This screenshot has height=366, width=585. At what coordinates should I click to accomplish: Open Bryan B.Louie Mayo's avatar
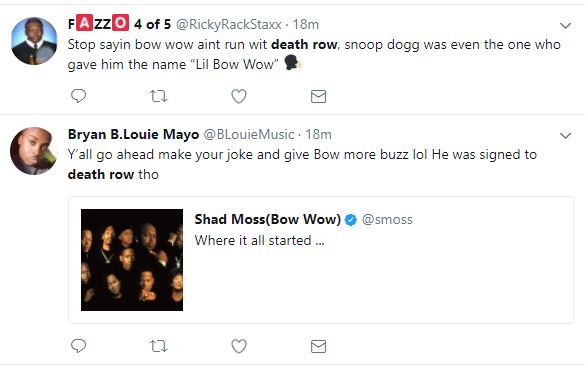[x=33, y=151]
